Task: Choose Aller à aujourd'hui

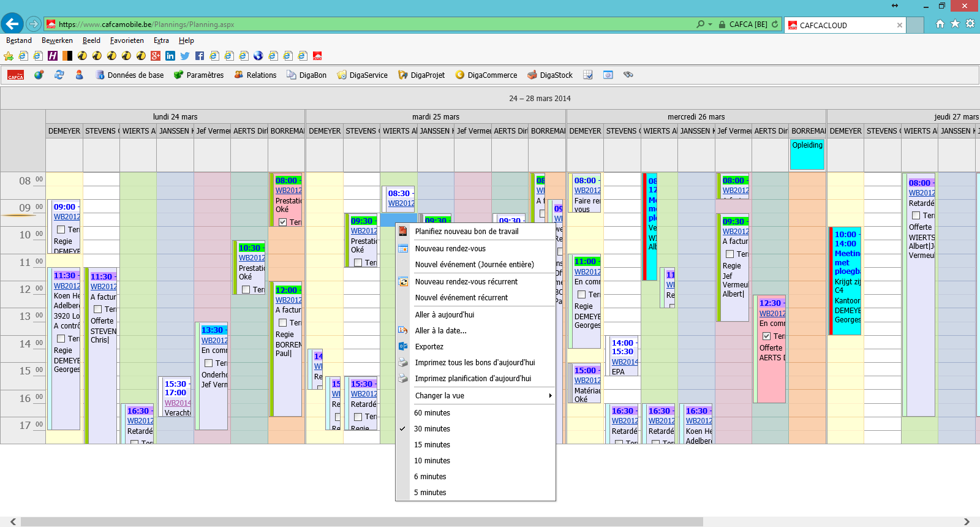Action: pyautogui.click(x=475, y=315)
